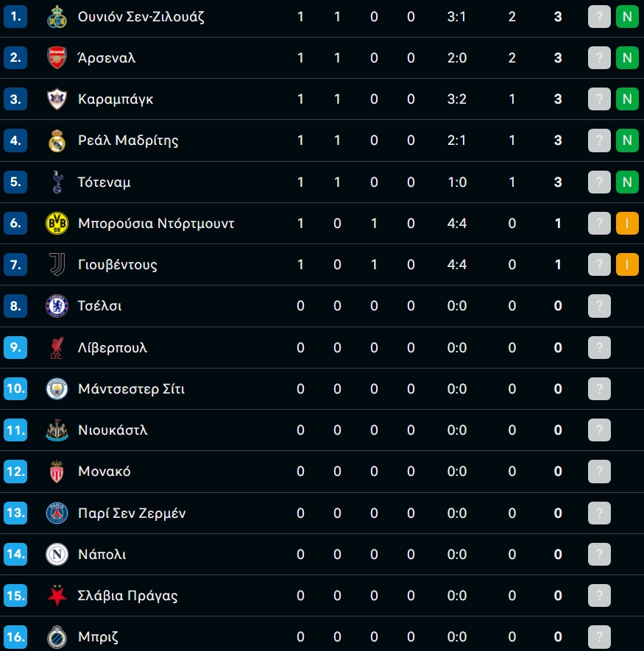Image resolution: width=644 pixels, height=651 pixels.
Task: Click the Borussia Dortmund BVB logo
Action: (57, 223)
